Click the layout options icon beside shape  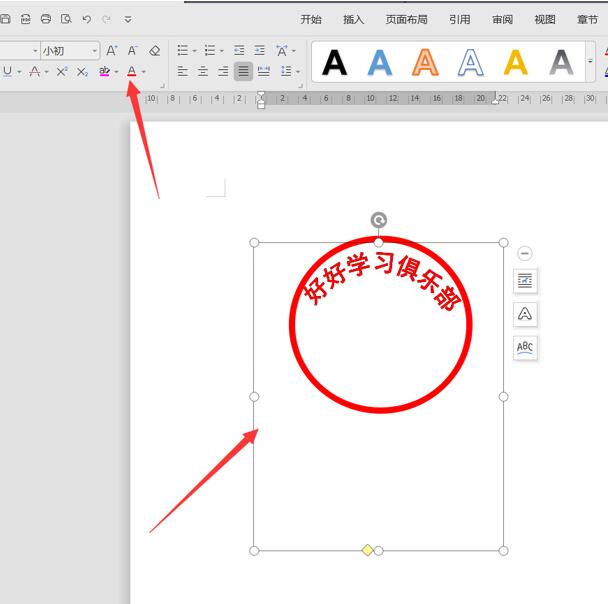pos(525,280)
